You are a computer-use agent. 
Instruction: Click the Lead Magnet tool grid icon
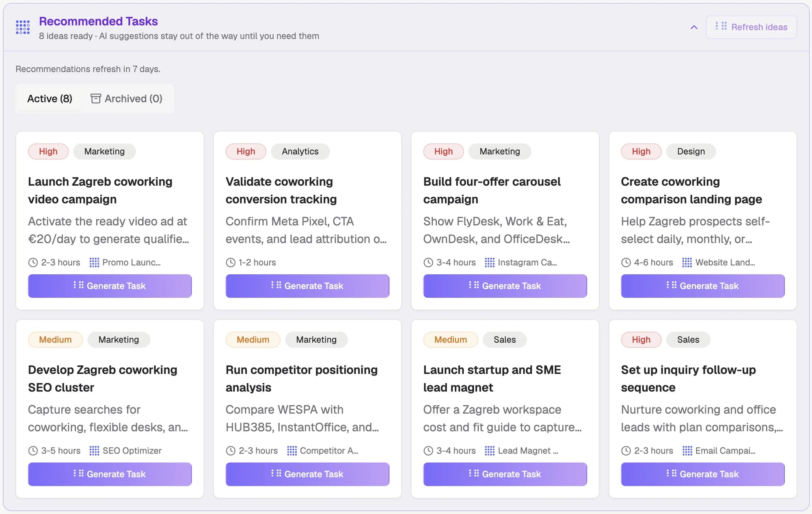coord(490,451)
